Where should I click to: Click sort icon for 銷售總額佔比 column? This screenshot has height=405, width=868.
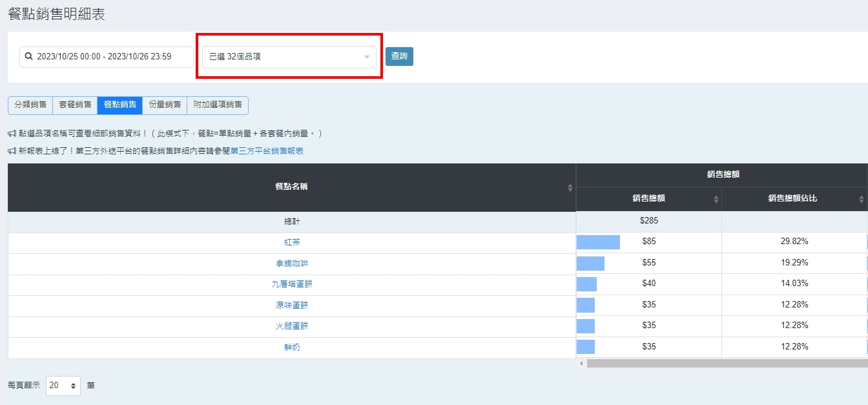[862, 199]
